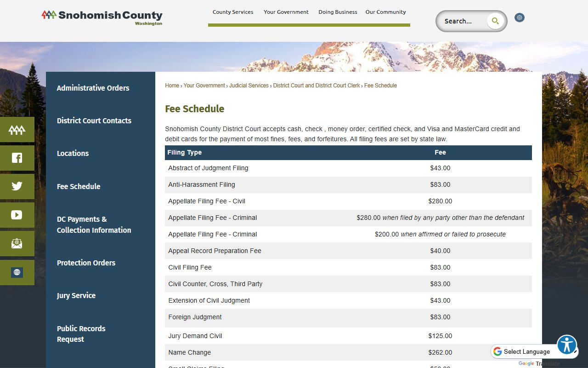588x368 pixels.
Task: Click the Filing Type column header
Action: point(185,152)
